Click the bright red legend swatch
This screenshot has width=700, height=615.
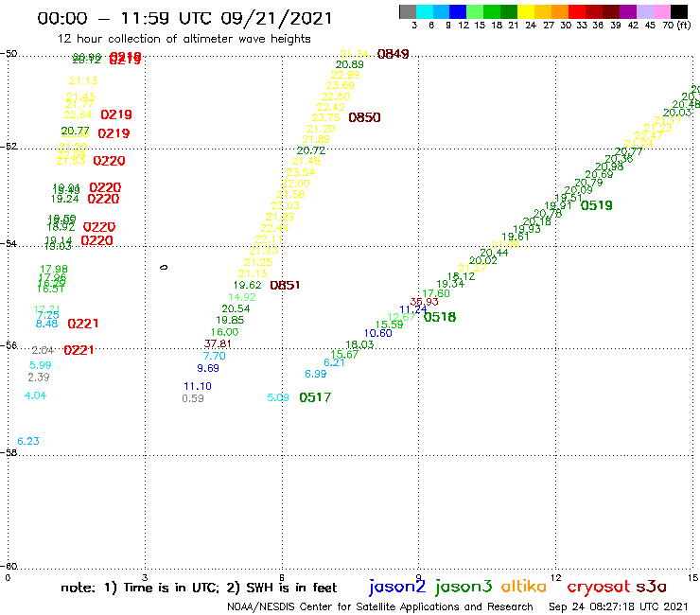tap(577, 11)
